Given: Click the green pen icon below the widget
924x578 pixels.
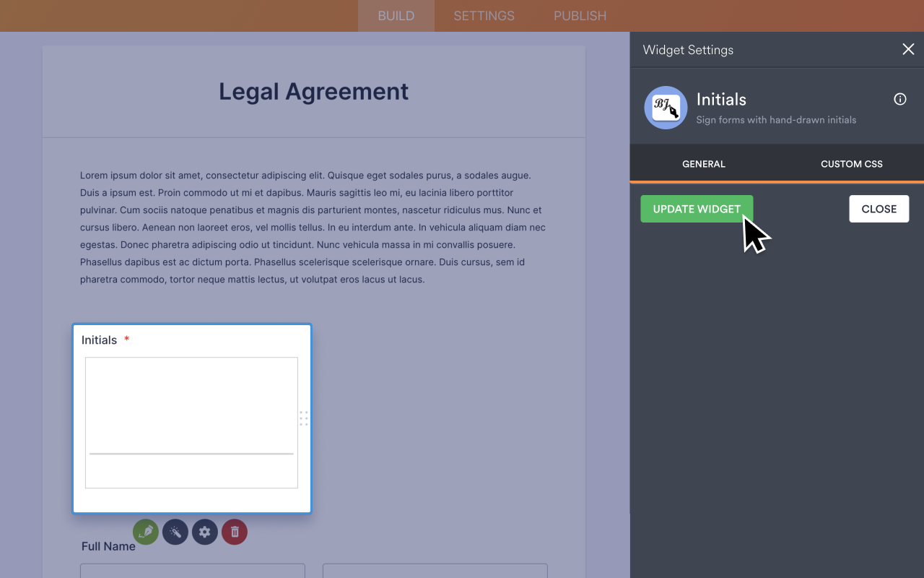Looking at the screenshot, I should 146,532.
